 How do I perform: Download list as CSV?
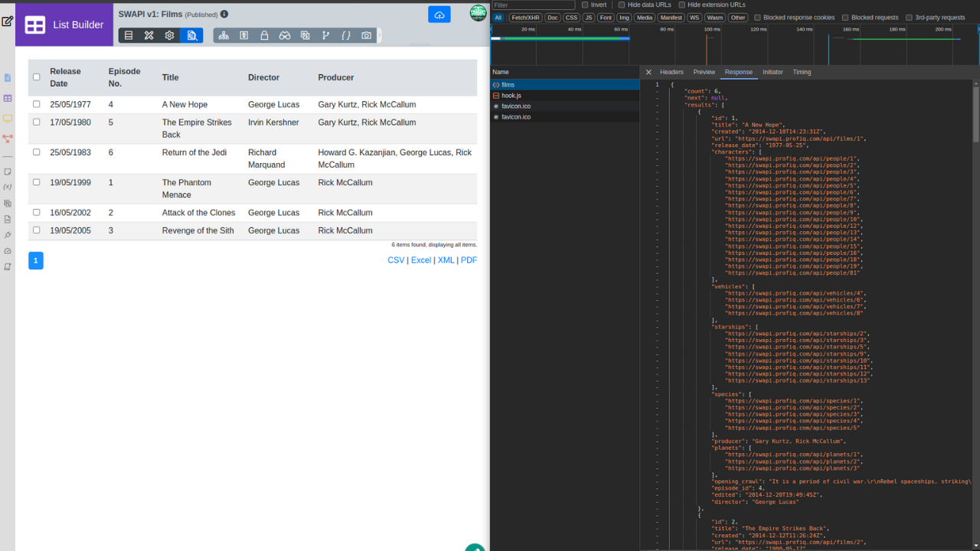coord(396,260)
